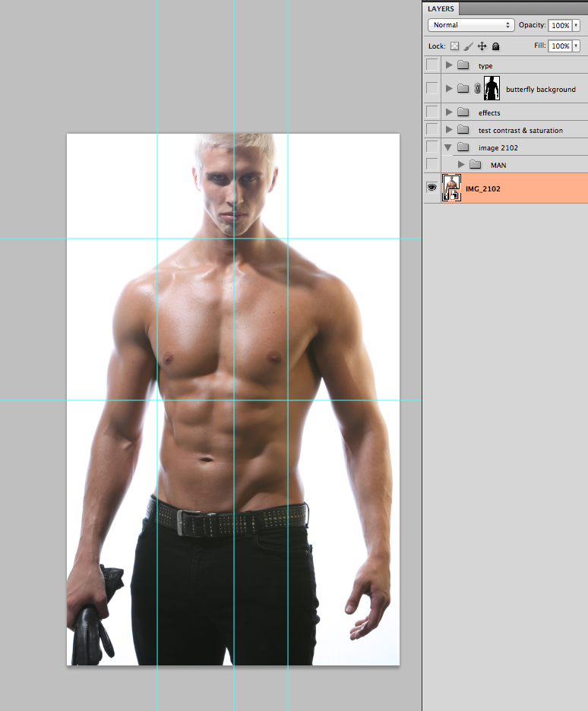Select the IMG_2102 layer name
The width and height of the screenshot is (588, 711).
pyautogui.click(x=483, y=188)
